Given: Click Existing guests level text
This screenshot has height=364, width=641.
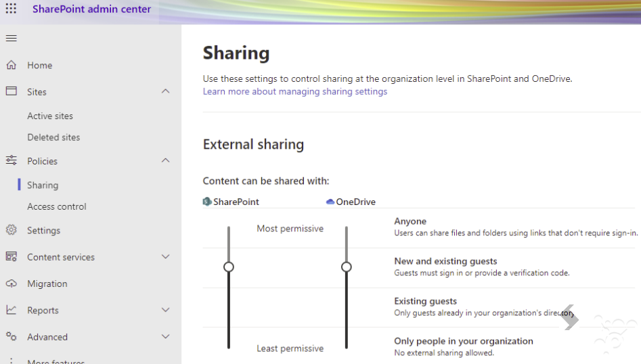Looking at the screenshot, I should click(426, 301).
